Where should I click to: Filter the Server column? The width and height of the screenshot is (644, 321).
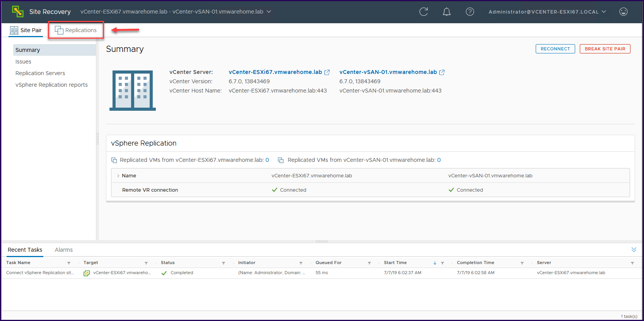click(x=632, y=263)
